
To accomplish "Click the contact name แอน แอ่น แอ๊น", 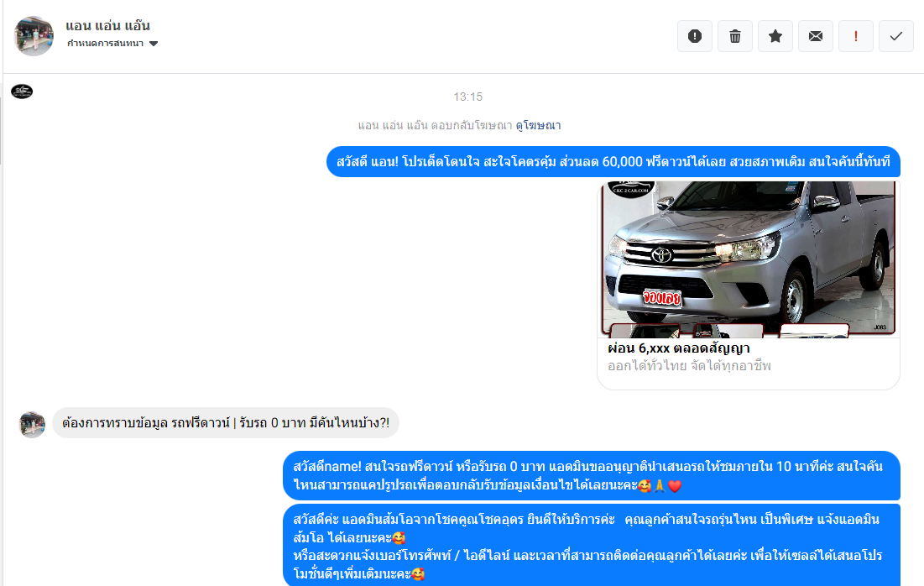I will click(x=107, y=26).
